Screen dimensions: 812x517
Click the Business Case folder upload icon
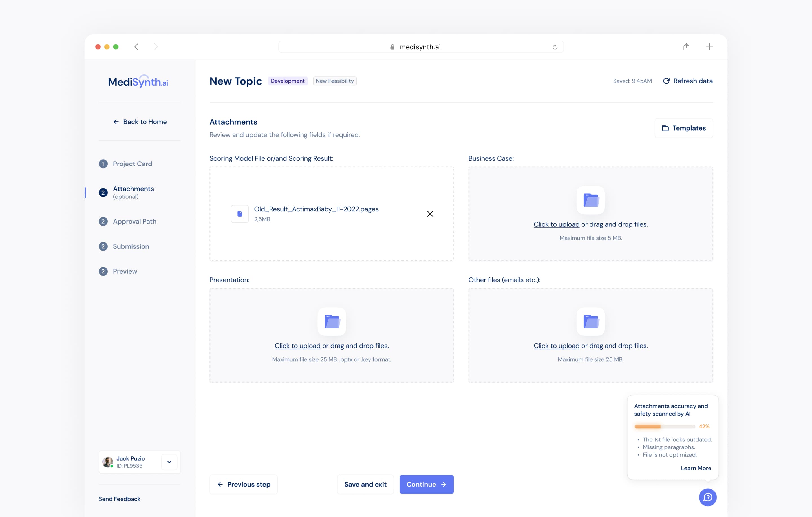590,200
